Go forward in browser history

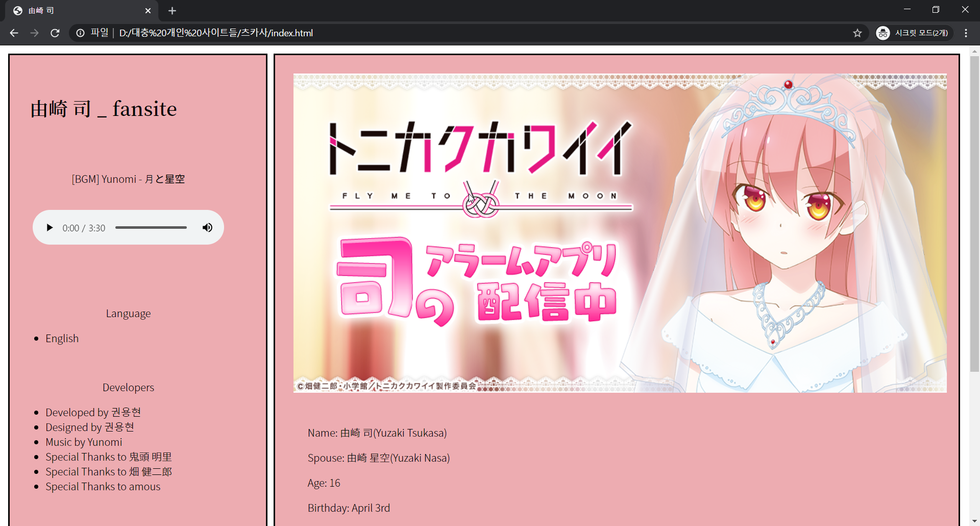[34, 33]
